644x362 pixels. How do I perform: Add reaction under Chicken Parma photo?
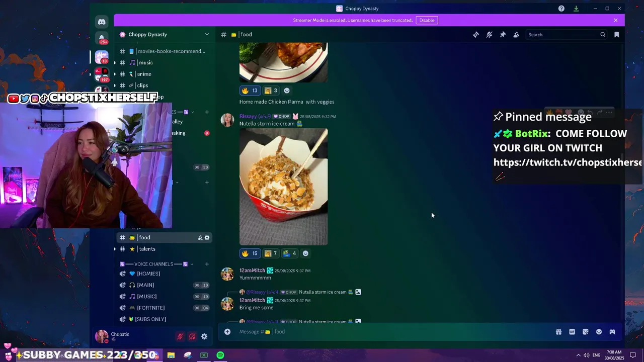pos(287,90)
